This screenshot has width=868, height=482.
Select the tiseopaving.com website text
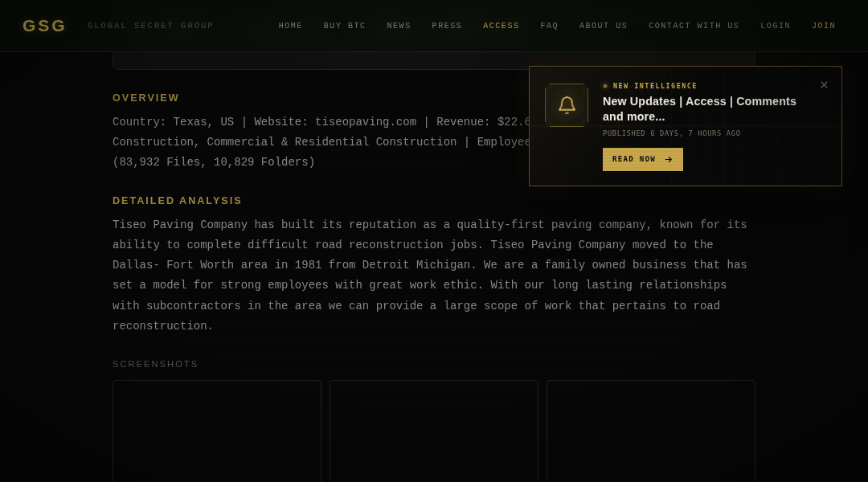366,122
